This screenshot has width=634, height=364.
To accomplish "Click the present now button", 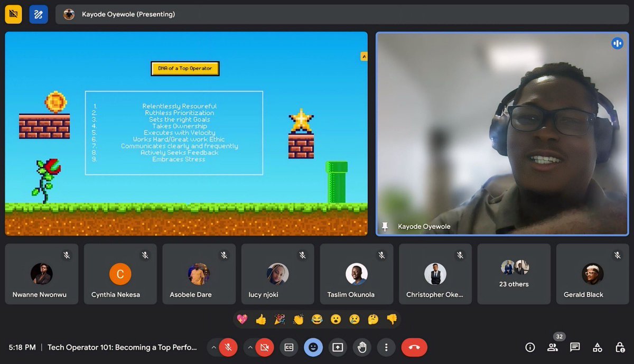I will click(338, 347).
